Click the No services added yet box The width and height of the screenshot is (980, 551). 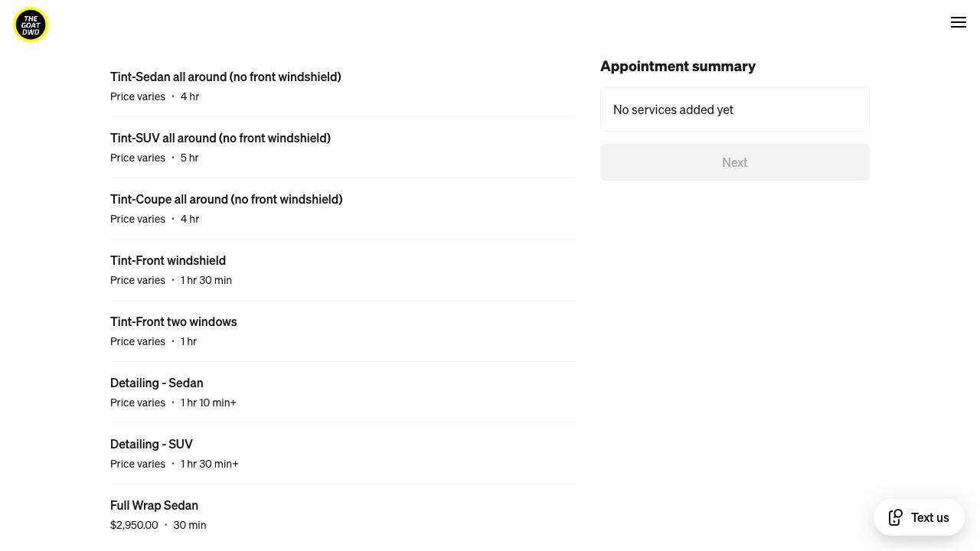[x=734, y=109]
